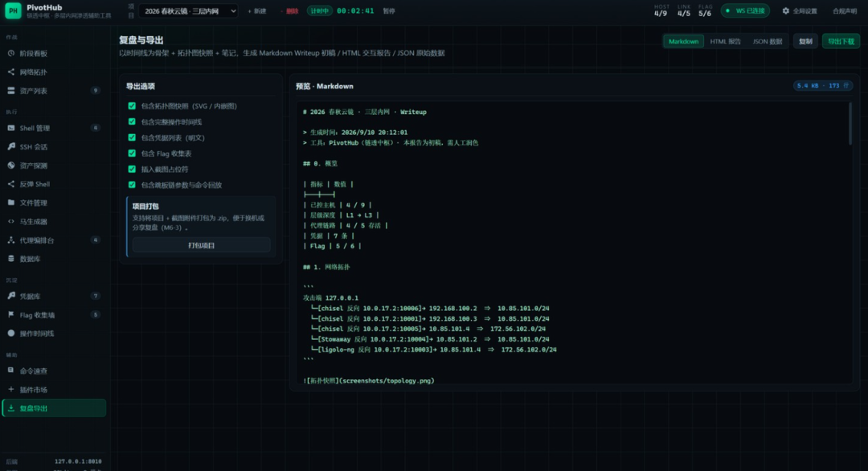
Task: Click the 导出下载 button
Action: click(841, 42)
